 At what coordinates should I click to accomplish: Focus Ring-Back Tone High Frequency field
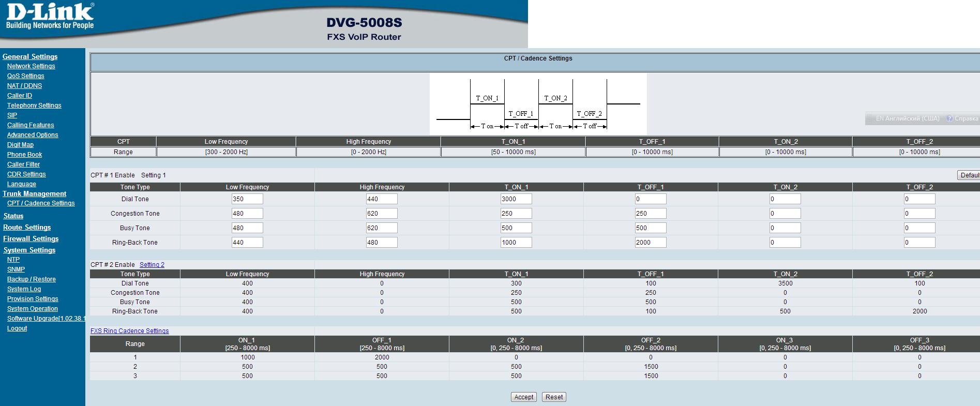tap(382, 243)
